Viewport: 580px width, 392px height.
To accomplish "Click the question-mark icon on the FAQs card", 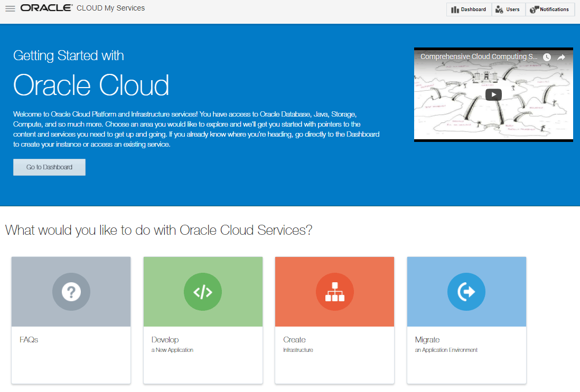I will coord(71,291).
